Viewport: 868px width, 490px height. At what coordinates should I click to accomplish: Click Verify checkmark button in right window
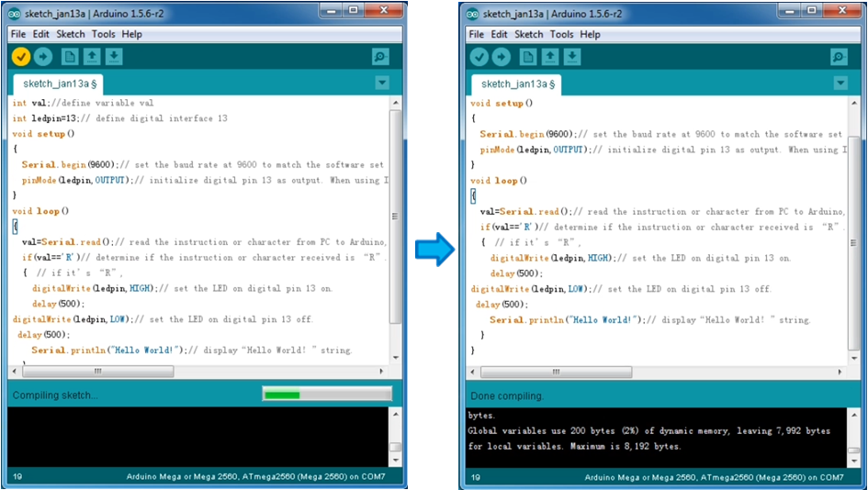(479, 56)
